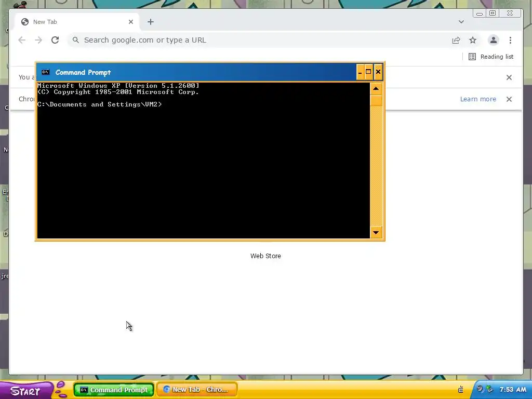Open Chrome's three-dot menu
Viewport: 532px width, 399px height.
[x=510, y=40]
